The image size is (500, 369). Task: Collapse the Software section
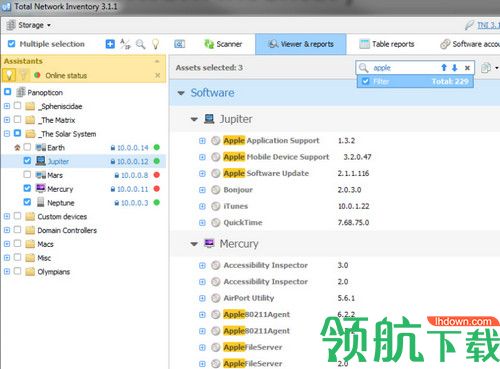pos(181,93)
